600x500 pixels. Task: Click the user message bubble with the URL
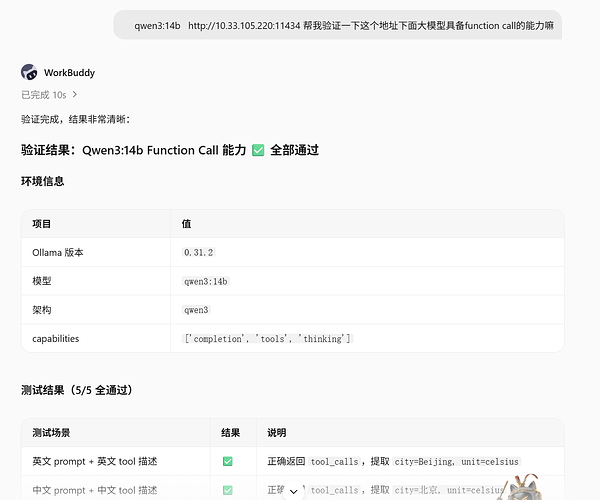[x=338, y=25]
